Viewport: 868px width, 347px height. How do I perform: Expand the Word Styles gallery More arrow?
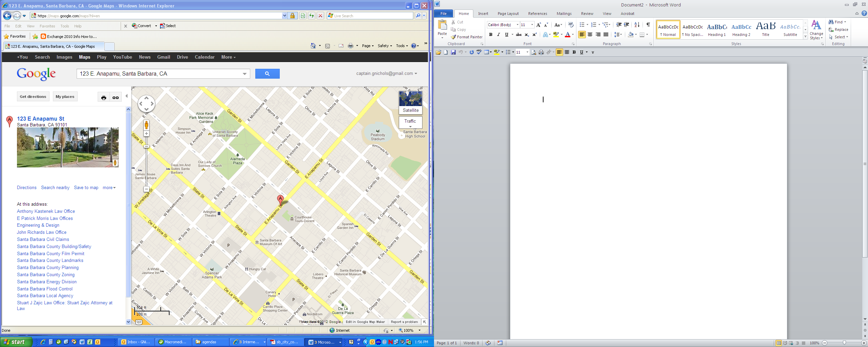click(806, 37)
